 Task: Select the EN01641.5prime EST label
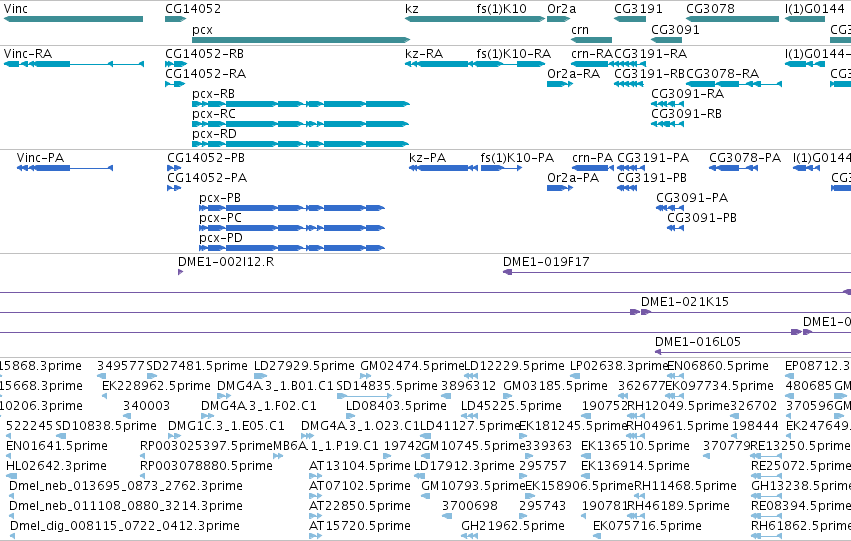point(57,445)
